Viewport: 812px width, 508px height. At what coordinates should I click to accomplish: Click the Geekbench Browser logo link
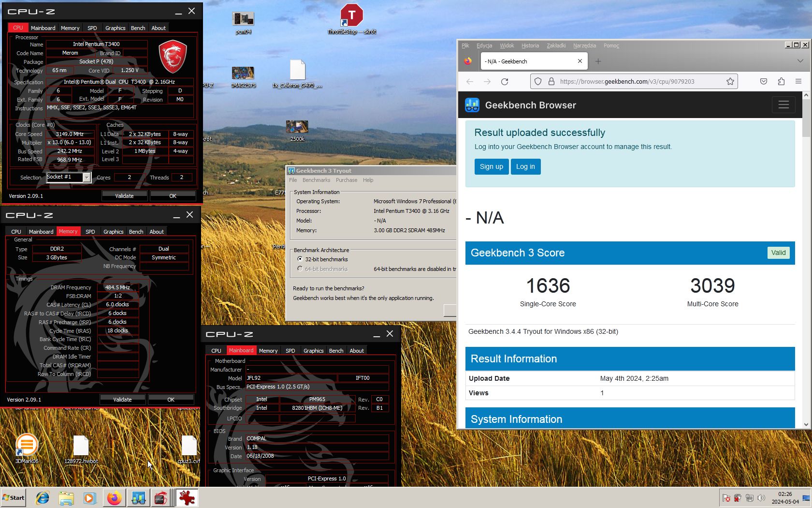click(x=521, y=105)
